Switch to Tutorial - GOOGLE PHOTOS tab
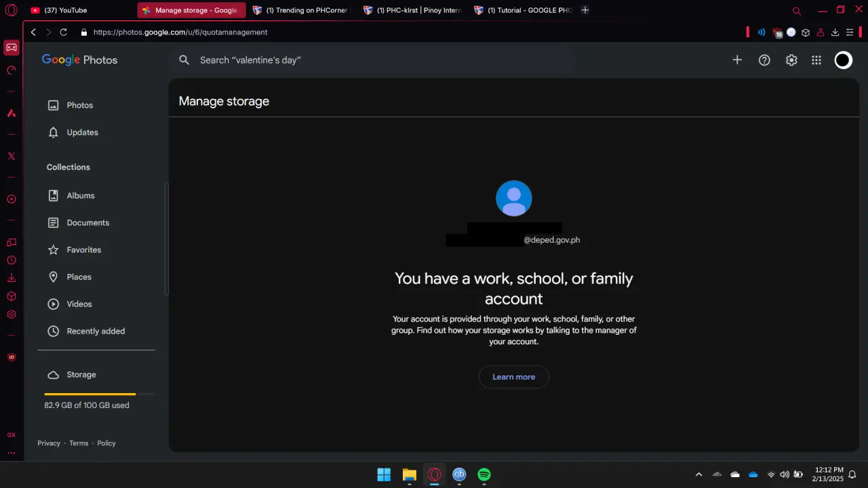Screen dimensions: 868x488 (x=523, y=10)
